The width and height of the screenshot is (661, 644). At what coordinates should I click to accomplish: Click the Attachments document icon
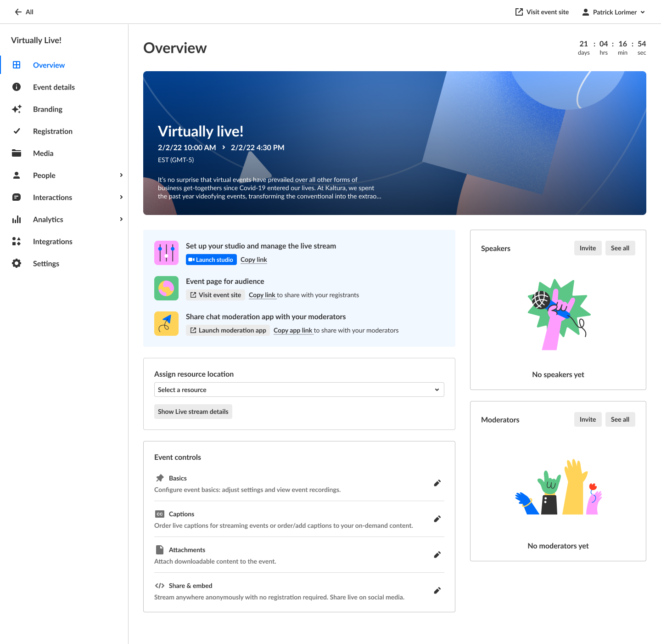click(x=160, y=550)
